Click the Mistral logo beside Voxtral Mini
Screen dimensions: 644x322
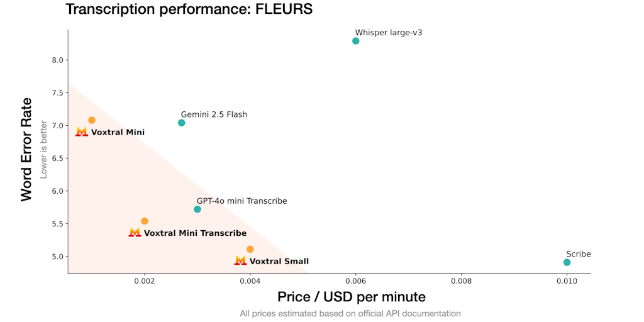[x=82, y=132]
